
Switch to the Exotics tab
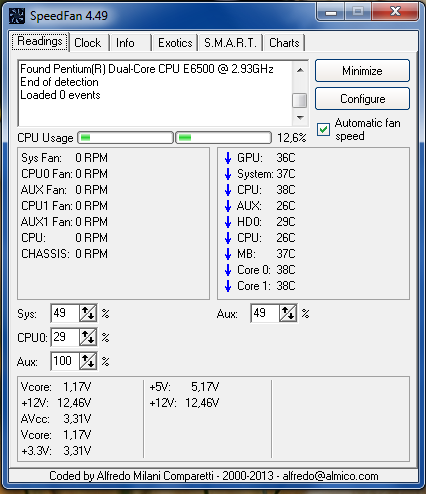[x=175, y=43]
